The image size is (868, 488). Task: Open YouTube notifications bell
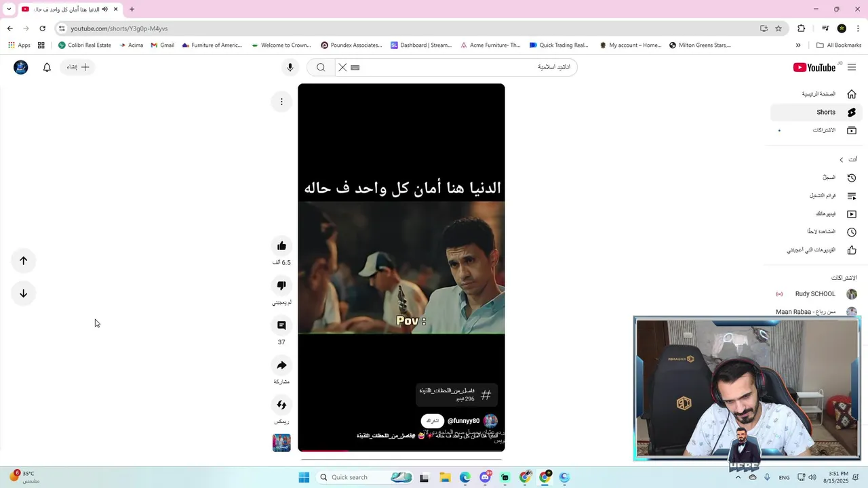point(47,67)
